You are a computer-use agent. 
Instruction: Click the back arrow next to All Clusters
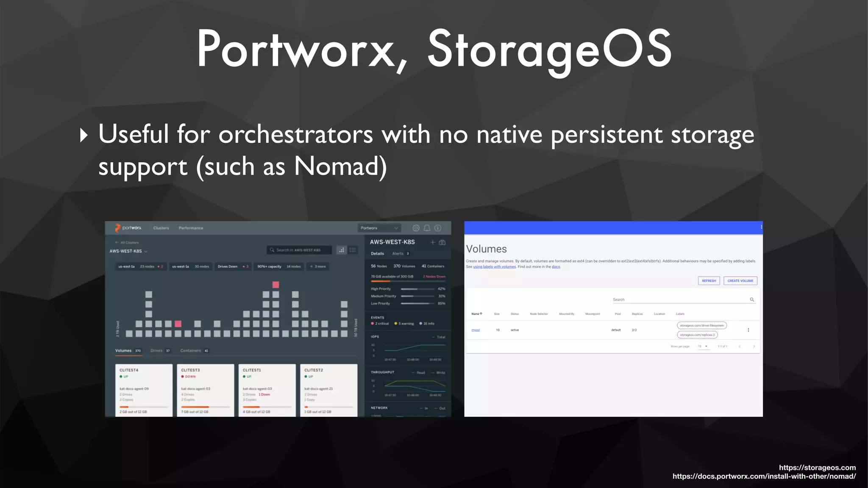pos(117,243)
